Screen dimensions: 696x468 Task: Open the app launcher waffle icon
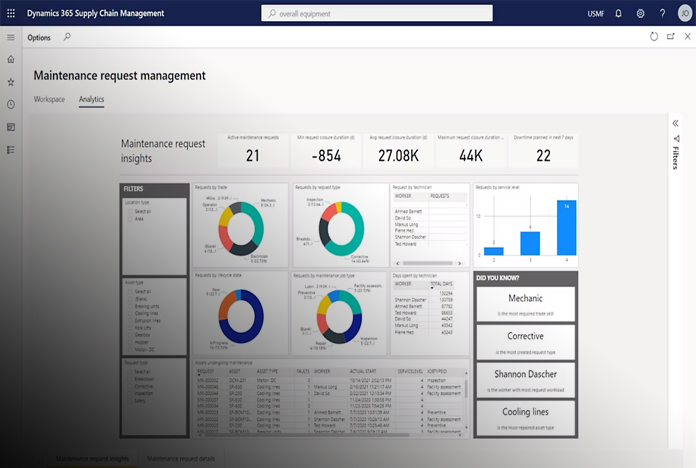coord(11,13)
